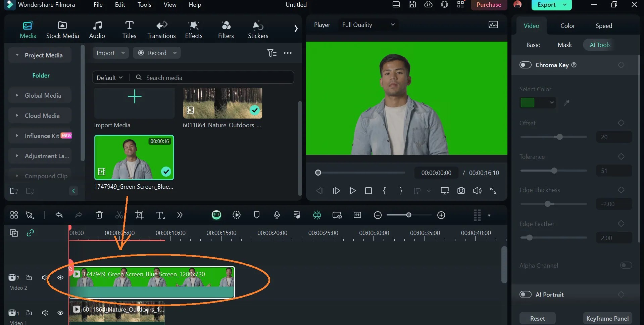Enable the Chroma Key switch
Viewport: 644px width, 325px height.
tap(526, 65)
